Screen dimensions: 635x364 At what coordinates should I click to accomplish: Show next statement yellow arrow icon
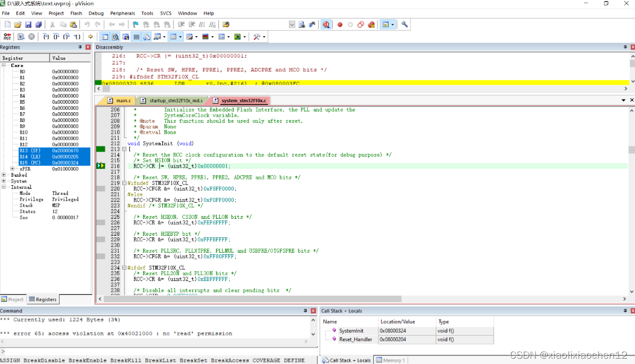[90, 37]
